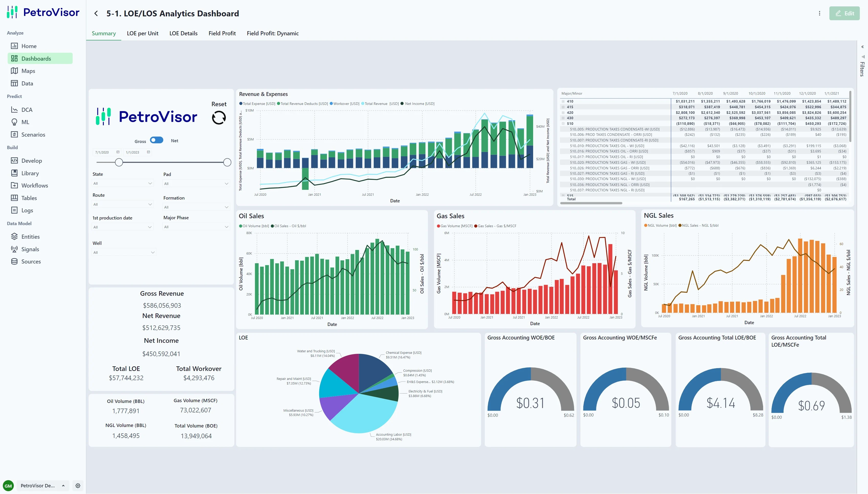The width and height of the screenshot is (868, 494).
Task: Open the Well filter dropdown
Action: tap(124, 253)
